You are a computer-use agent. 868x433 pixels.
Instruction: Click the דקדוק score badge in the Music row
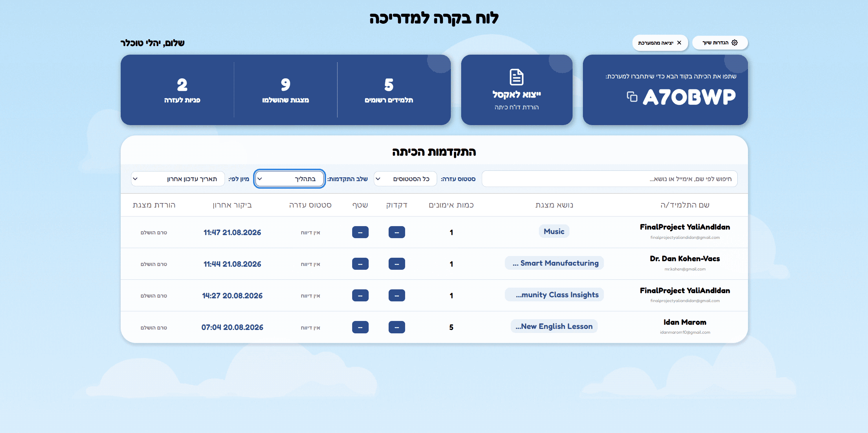(397, 232)
